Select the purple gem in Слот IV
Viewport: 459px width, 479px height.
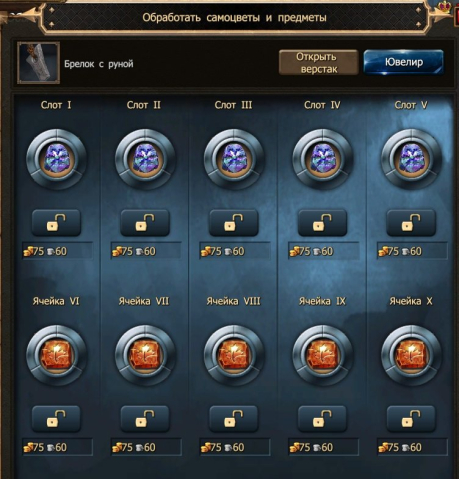(x=322, y=159)
